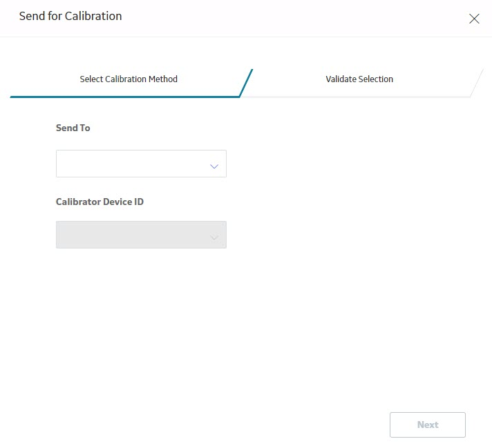Choose the Select Calibration Method tab label

click(x=129, y=79)
